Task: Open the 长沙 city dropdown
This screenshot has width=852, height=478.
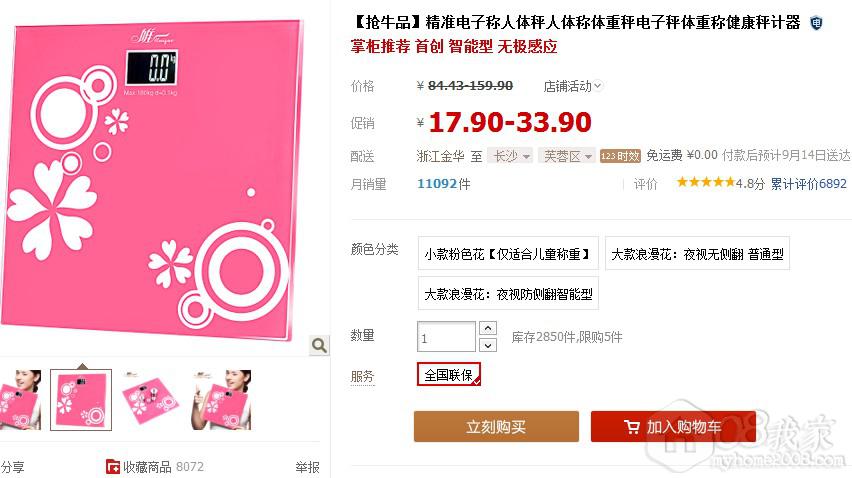Action: pos(510,156)
